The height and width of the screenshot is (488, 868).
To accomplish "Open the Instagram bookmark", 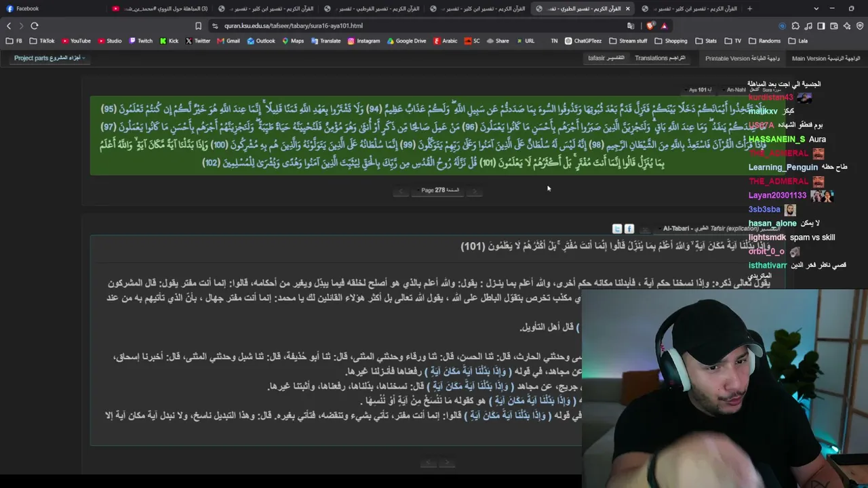I will click(x=363, y=41).
